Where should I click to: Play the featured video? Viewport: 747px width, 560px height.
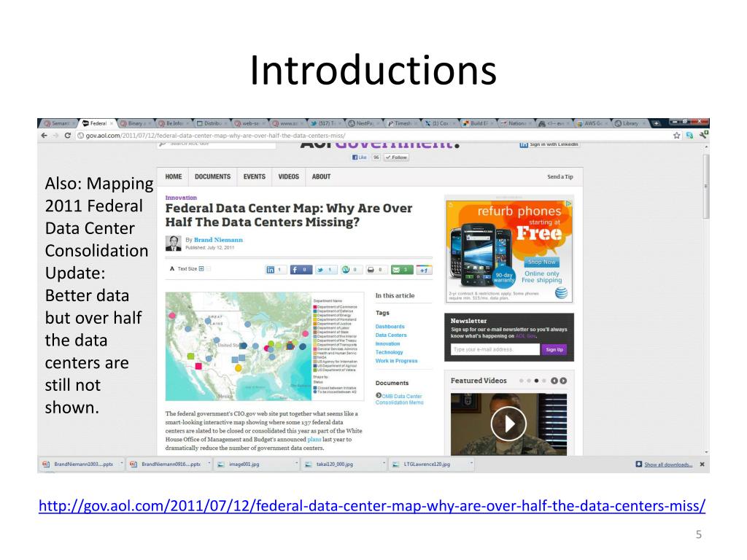point(508,424)
